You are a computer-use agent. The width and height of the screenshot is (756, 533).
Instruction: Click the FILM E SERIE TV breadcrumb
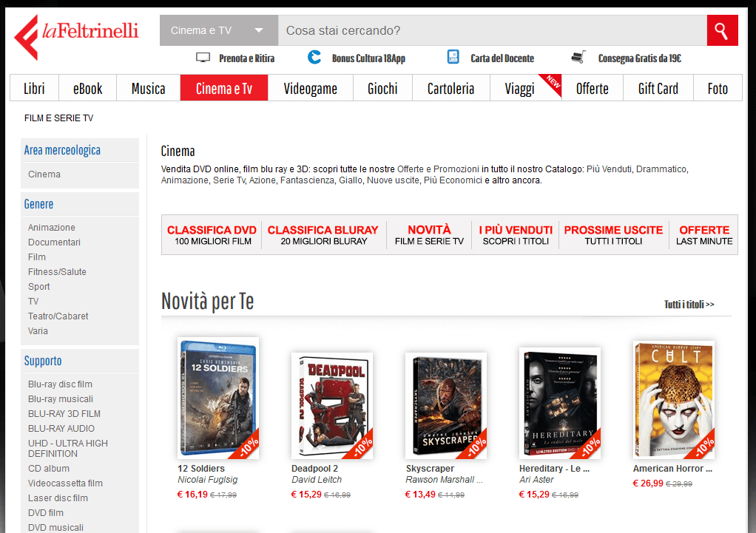(x=59, y=118)
